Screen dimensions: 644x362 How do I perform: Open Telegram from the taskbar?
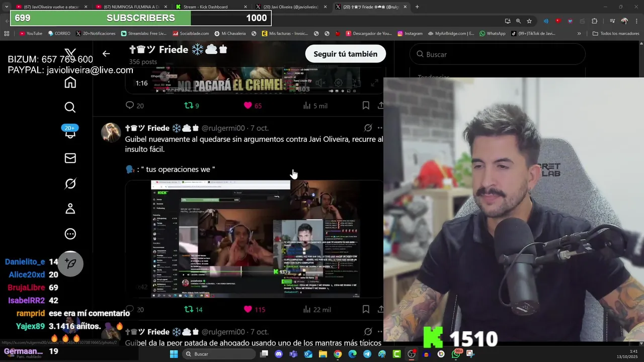point(367,354)
